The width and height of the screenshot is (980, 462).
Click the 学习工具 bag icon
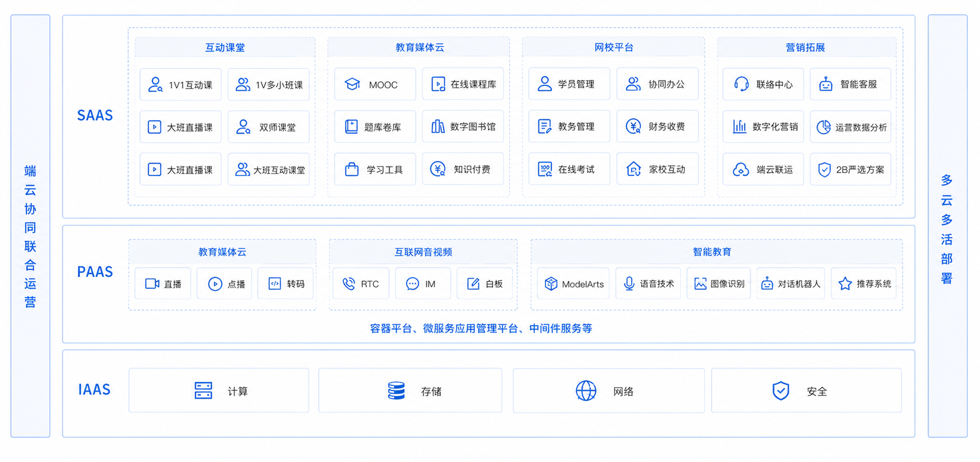click(x=351, y=169)
